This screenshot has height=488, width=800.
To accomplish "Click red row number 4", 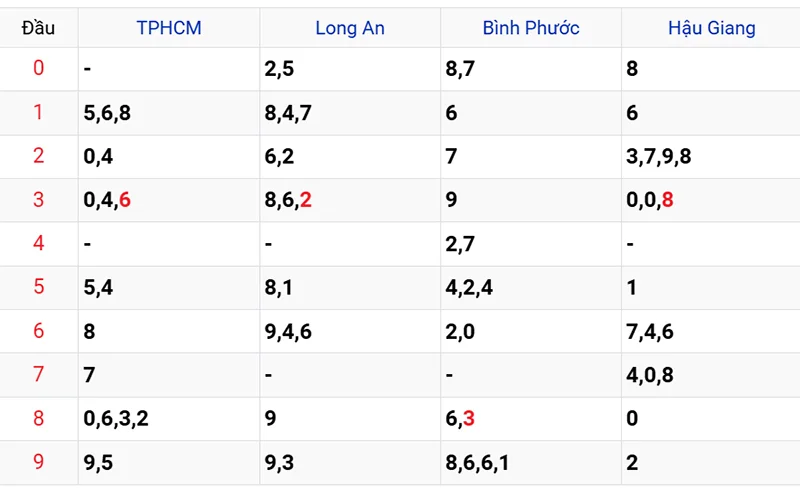I will click(39, 244).
